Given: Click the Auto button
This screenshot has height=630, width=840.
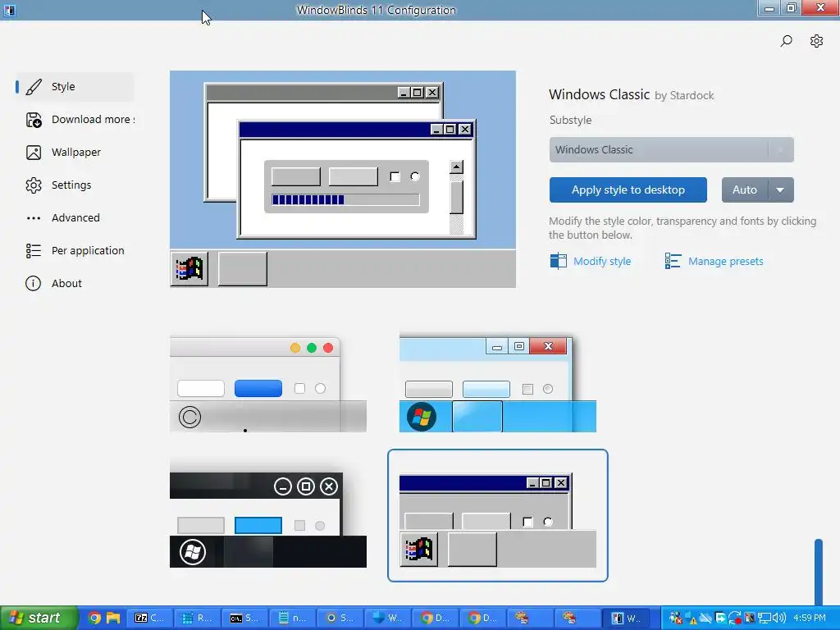Looking at the screenshot, I should [745, 189].
